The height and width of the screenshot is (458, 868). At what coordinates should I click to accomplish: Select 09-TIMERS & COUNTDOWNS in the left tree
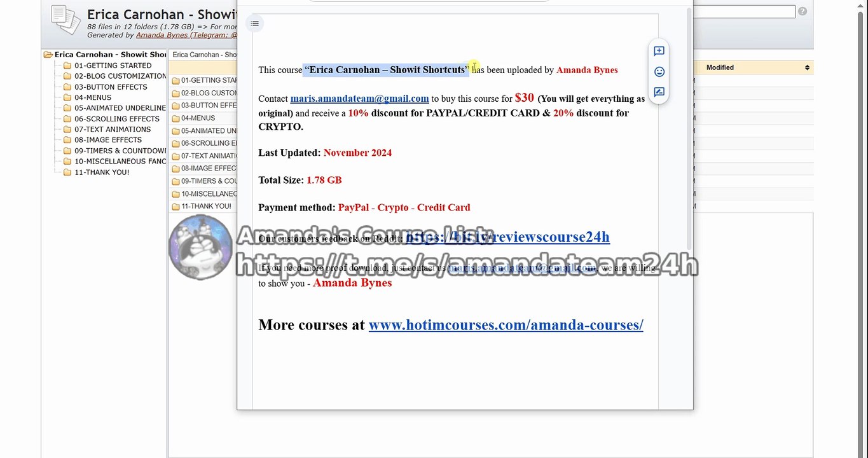coord(120,151)
